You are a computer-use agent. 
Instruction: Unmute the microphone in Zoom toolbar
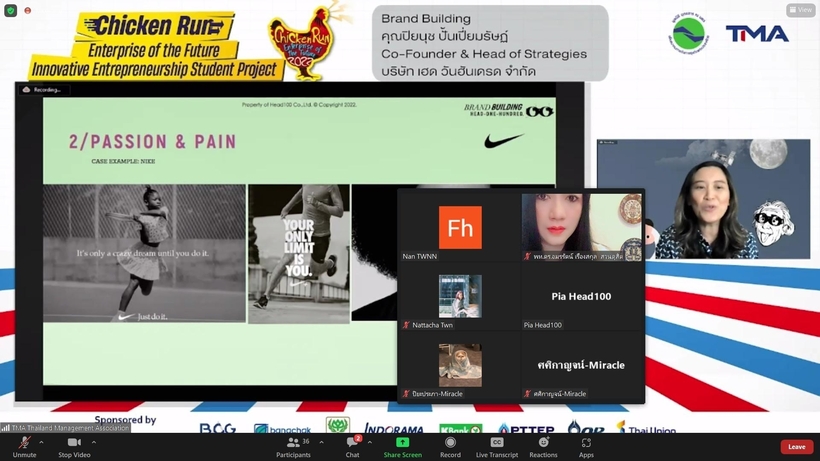coord(24,447)
